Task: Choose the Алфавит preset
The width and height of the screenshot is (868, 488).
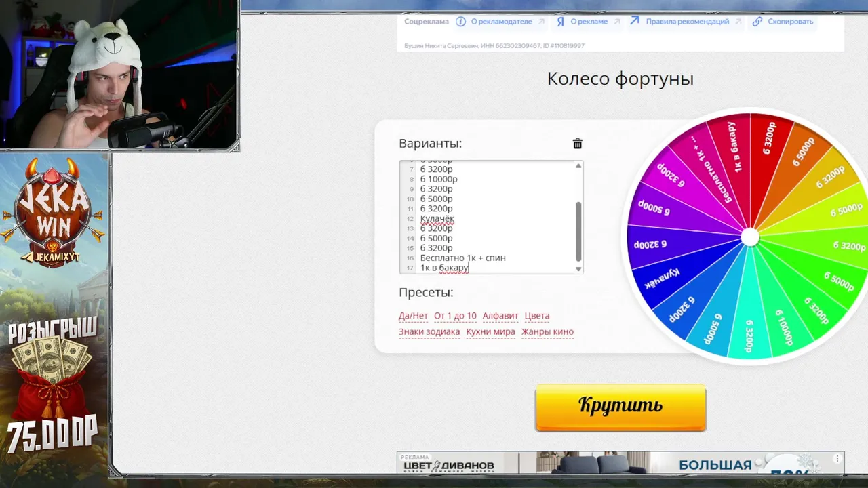Action: point(500,316)
